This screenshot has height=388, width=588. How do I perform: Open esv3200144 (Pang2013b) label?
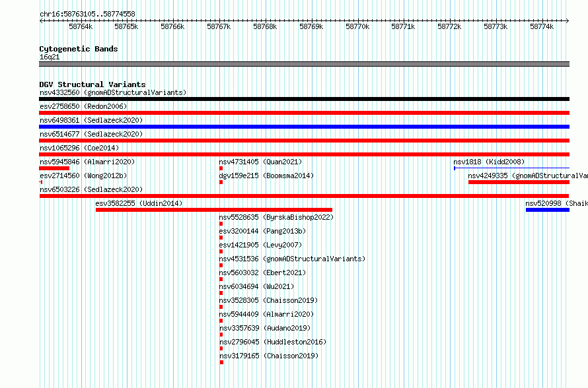tap(262, 231)
